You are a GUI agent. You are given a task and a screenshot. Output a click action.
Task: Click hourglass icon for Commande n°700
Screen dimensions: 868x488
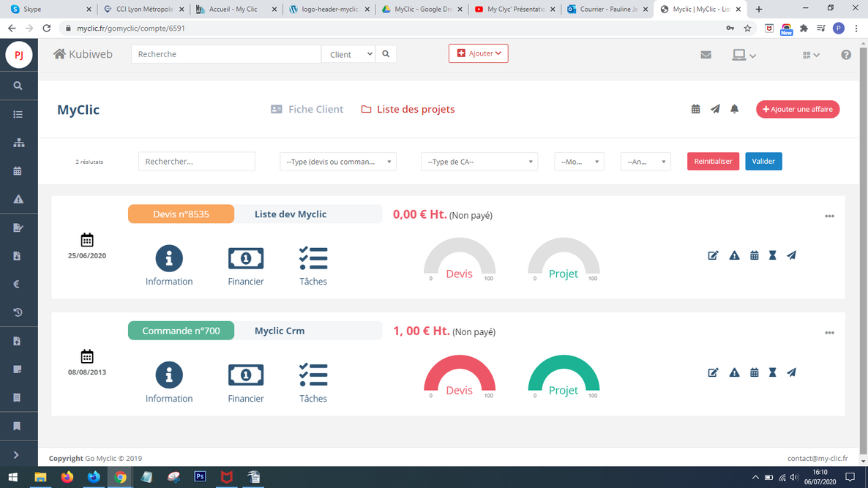click(772, 373)
